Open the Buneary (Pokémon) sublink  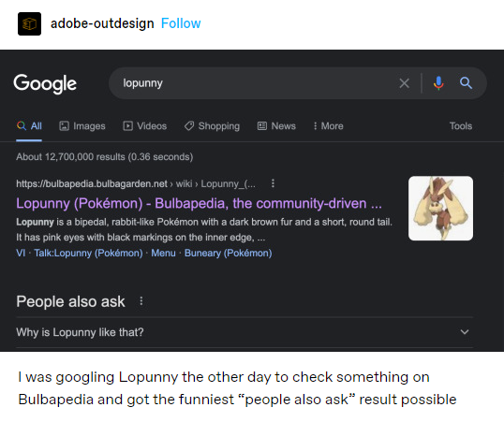pos(229,253)
